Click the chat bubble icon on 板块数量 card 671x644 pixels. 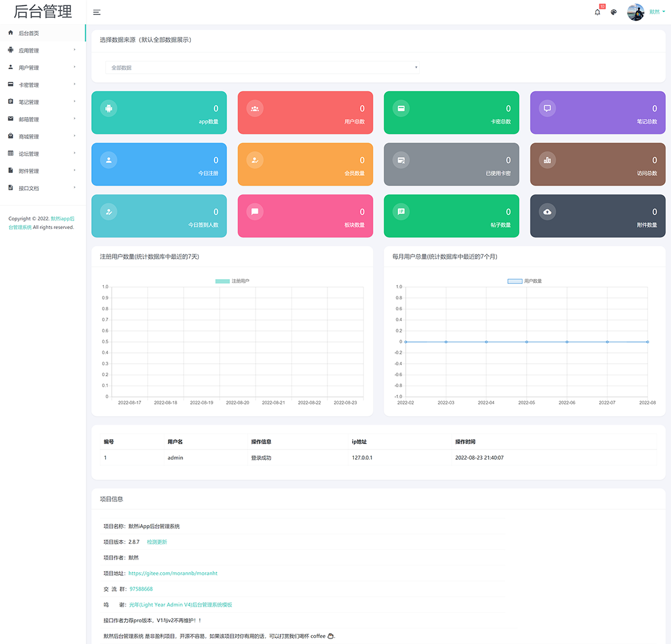pyautogui.click(x=255, y=211)
